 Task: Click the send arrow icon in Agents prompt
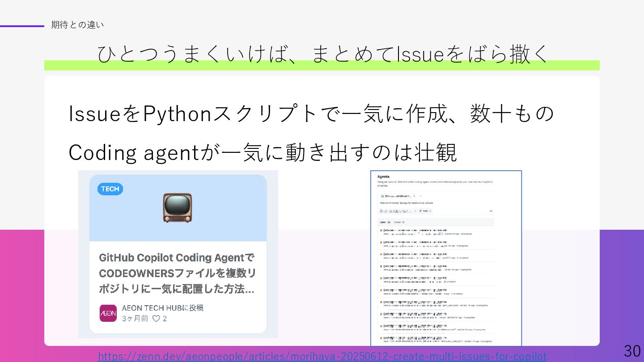(x=491, y=211)
